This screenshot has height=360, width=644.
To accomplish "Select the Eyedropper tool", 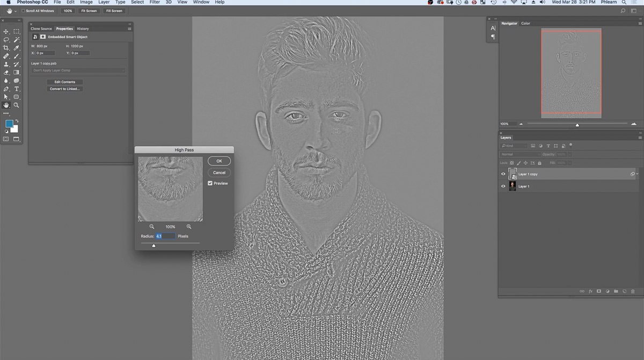I will click(17, 48).
